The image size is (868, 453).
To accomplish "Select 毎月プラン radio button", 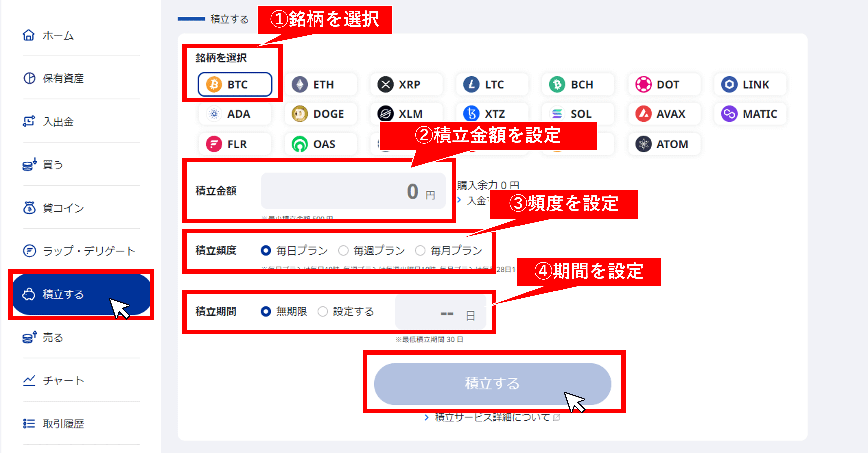I will (420, 250).
